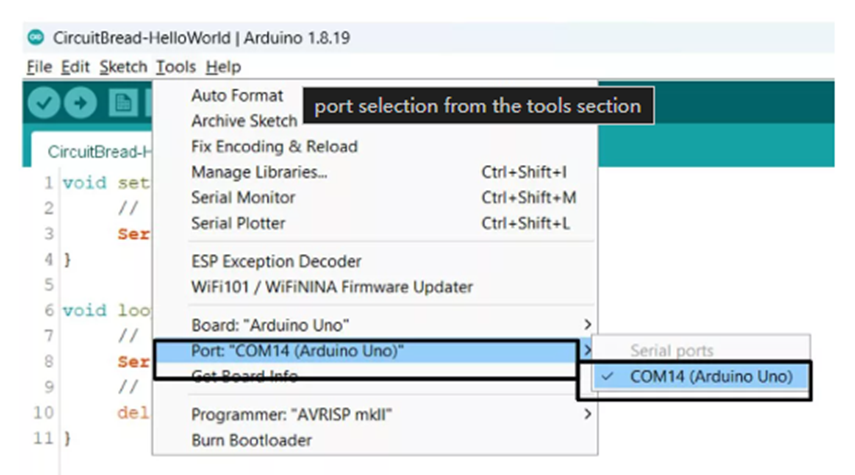Image resolution: width=855 pixels, height=475 pixels.
Task: Click the Arduino logo in title bar
Action: tap(36, 37)
